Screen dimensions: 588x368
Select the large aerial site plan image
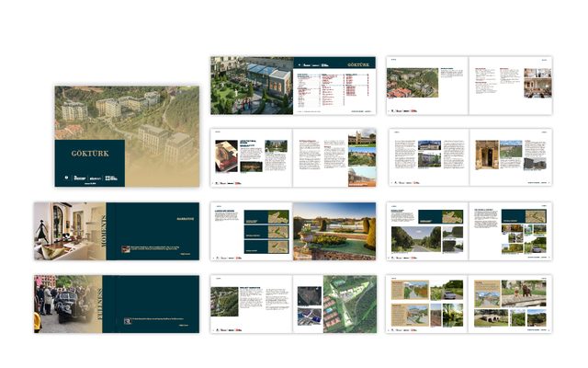click(x=350, y=305)
